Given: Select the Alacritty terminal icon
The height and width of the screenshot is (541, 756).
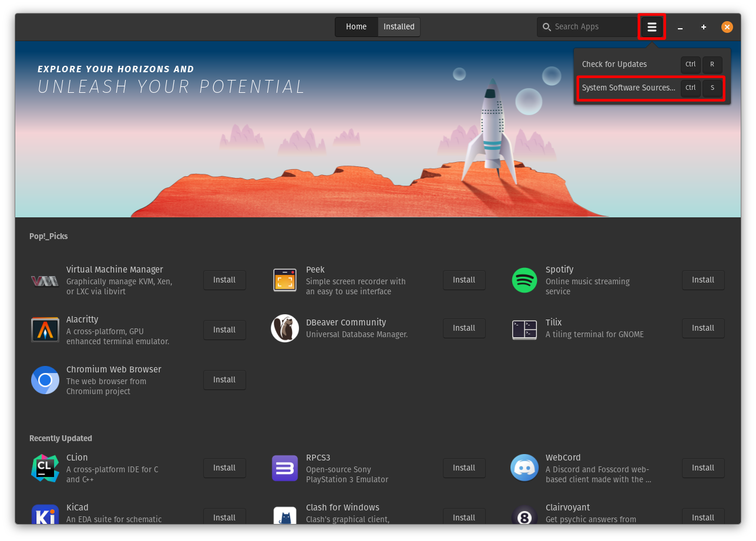Looking at the screenshot, I should [x=45, y=330].
